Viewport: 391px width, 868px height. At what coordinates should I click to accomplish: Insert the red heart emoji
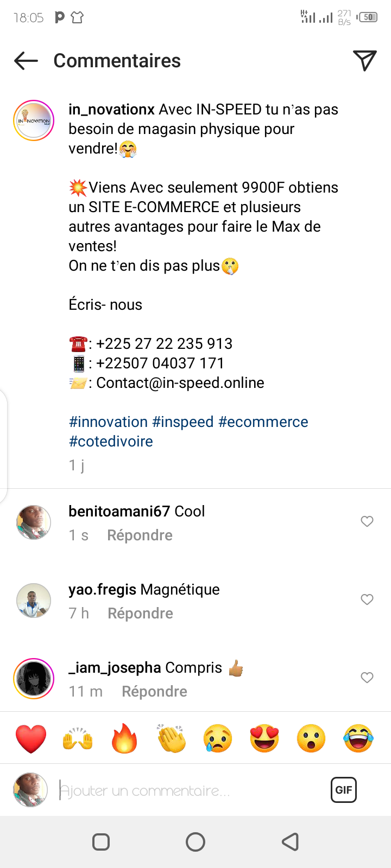click(31, 738)
